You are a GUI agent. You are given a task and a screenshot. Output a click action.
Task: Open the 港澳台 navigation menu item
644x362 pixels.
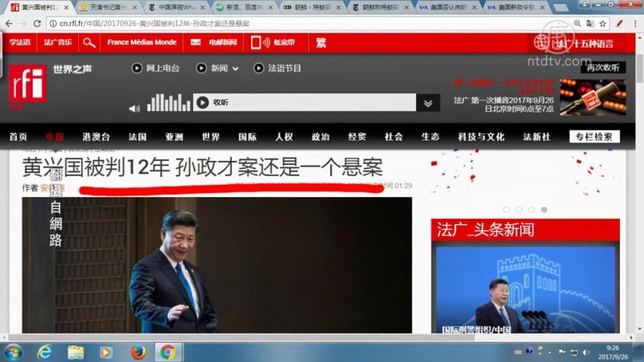point(96,137)
